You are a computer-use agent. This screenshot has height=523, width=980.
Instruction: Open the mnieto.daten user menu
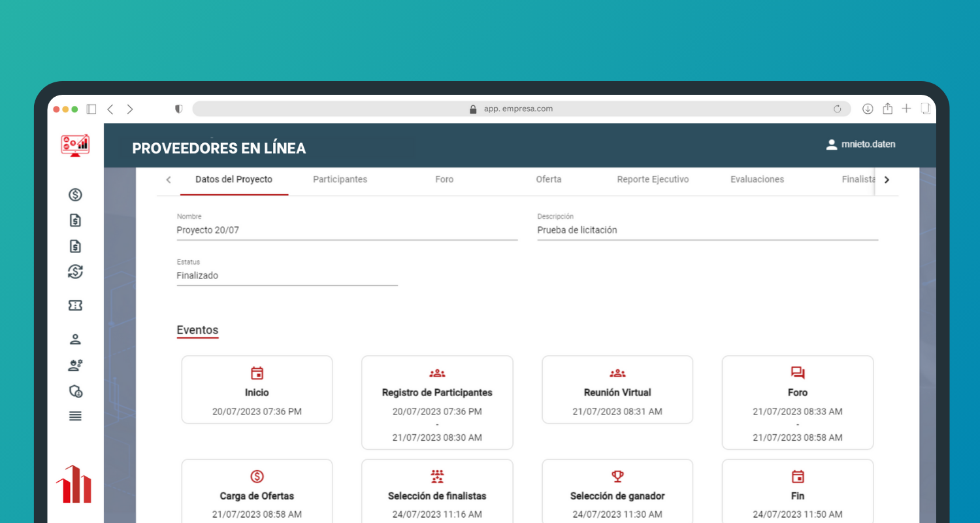click(x=860, y=144)
